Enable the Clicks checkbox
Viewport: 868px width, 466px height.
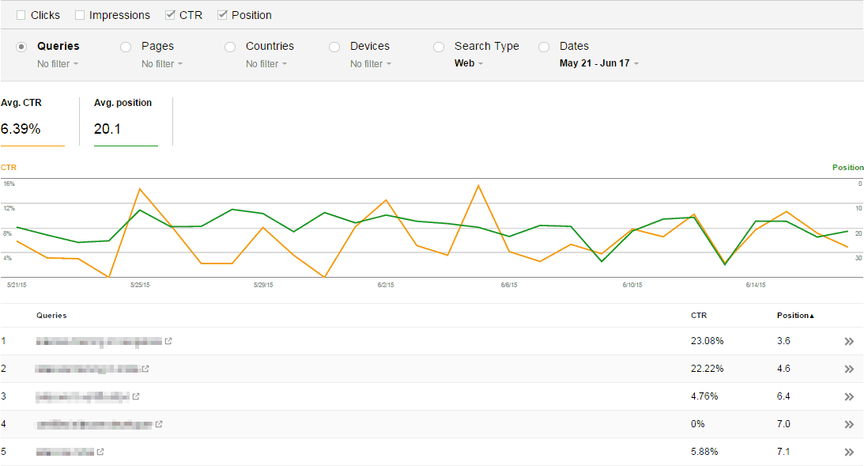[x=21, y=15]
